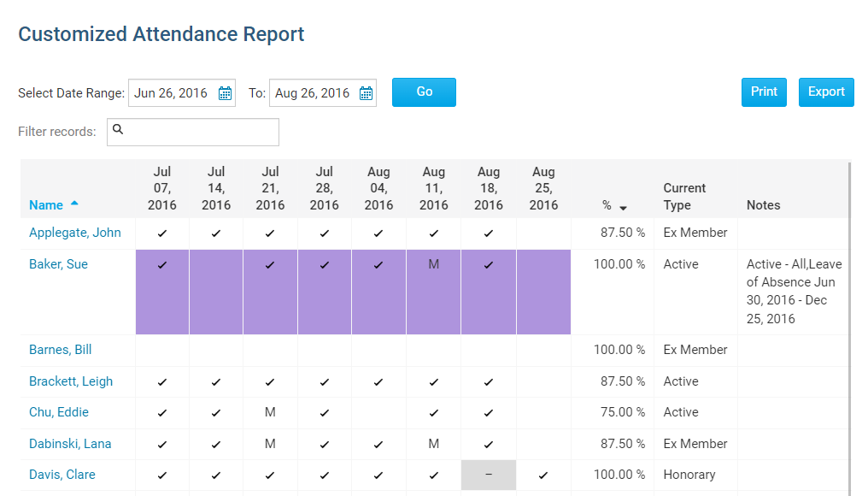Click the Go button

click(x=424, y=92)
